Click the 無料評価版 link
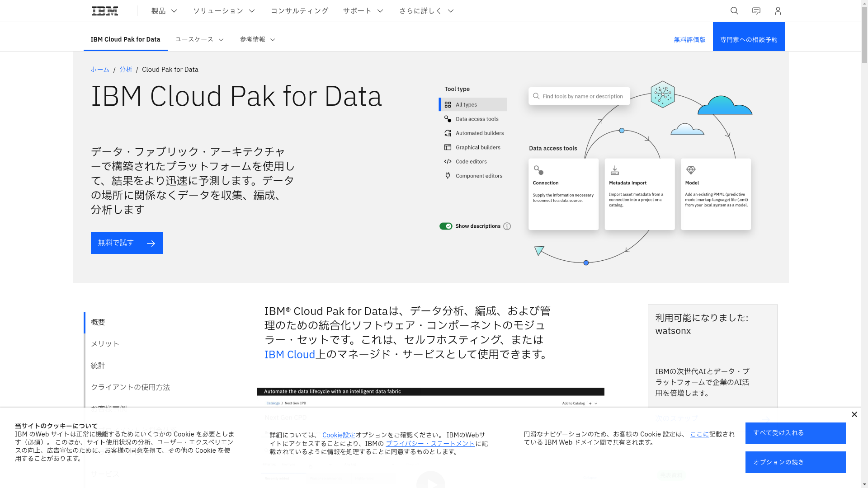The height and width of the screenshot is (488, 868). tap(689, 40)
